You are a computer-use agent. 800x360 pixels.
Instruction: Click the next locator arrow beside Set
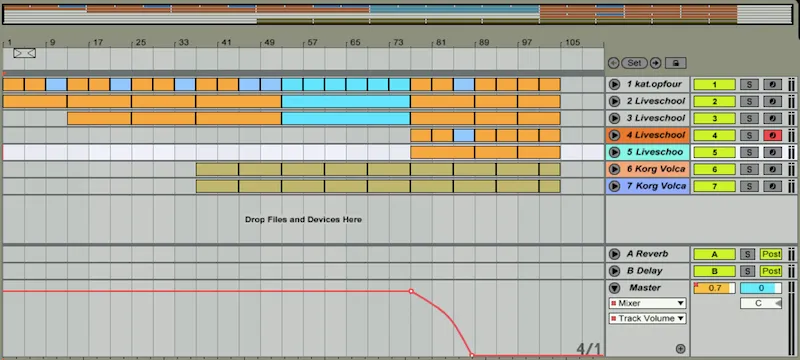point(656,63)
